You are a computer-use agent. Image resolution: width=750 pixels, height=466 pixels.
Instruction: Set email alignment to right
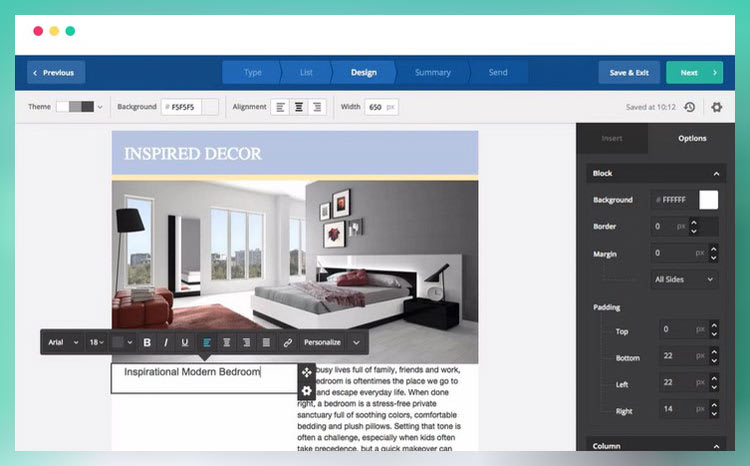(x=318, y=107)
